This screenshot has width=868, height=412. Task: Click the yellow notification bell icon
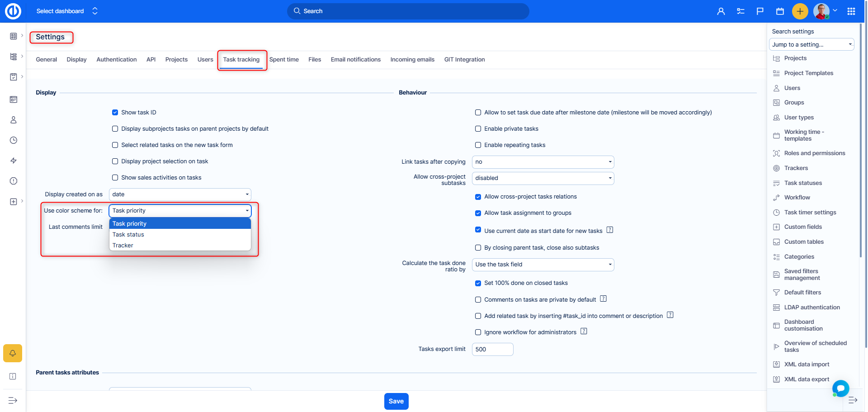[13, 353]
